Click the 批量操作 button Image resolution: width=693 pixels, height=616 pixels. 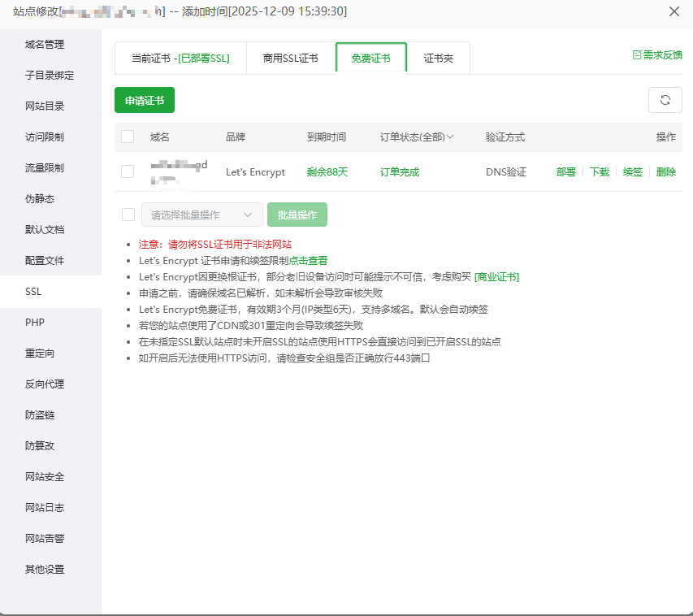297,215
